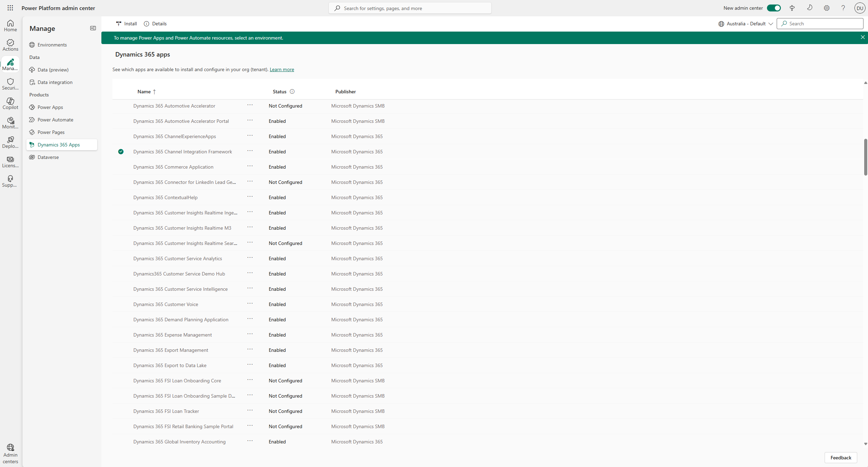Open the app launcher waffle icon

click(x=10, y=8)
